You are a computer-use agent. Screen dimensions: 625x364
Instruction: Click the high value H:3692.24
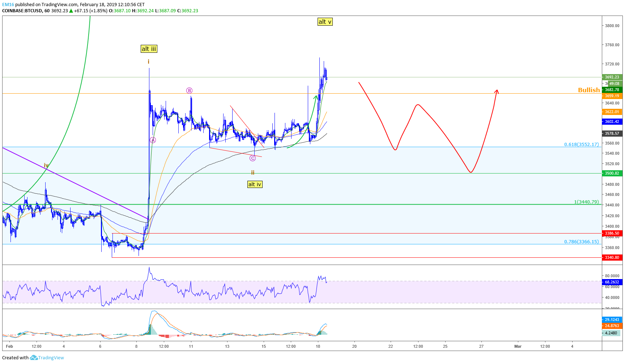(x=143, y=11)
